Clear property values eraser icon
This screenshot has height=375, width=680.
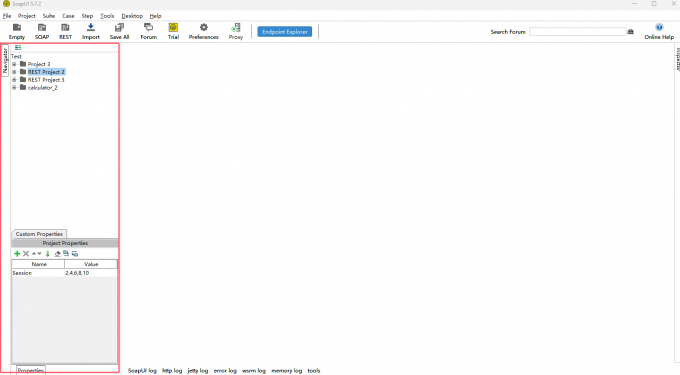(57, 254)
